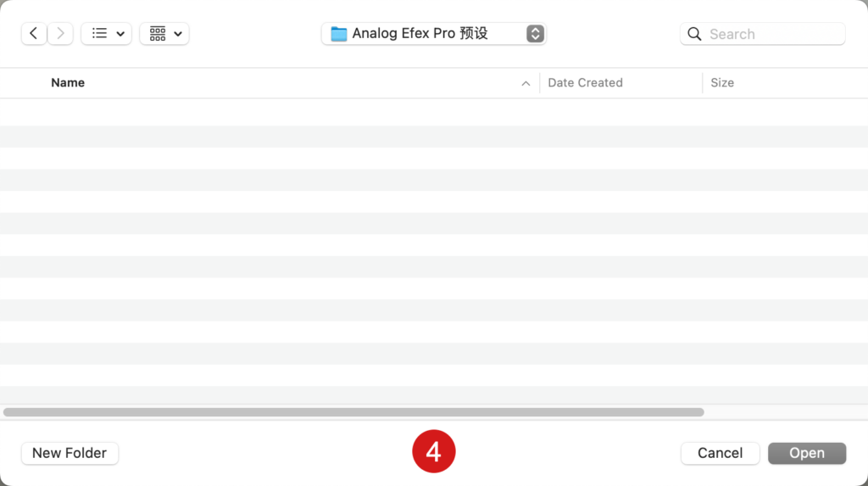Click the red number 4 badge
The image size is (868, 486).
click(433, 451)
